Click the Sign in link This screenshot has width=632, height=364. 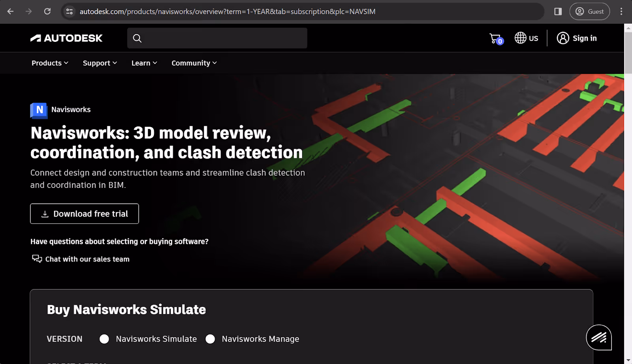coord(585,38)
